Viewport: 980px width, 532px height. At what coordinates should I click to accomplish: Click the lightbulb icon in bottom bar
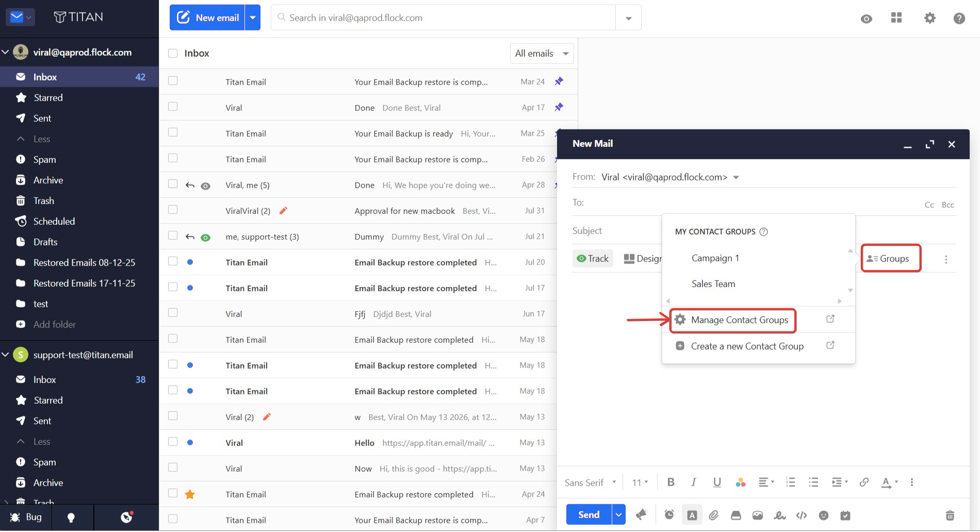[x=71, y=518]
